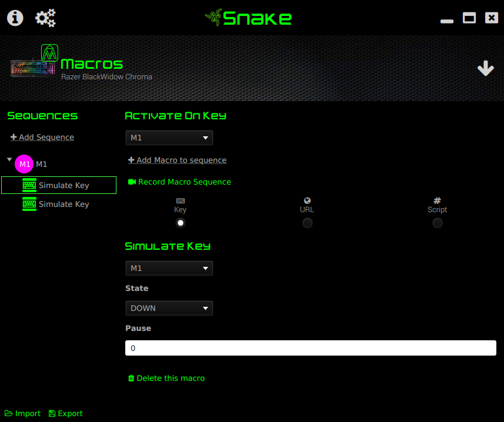Open the State DOWN dropdown

tap(169, 309)
